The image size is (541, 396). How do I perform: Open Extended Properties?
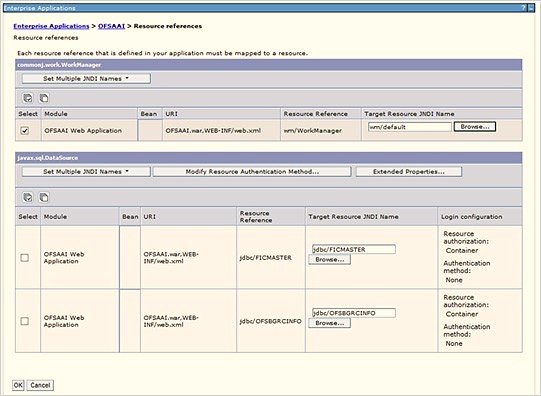[409, 172]
